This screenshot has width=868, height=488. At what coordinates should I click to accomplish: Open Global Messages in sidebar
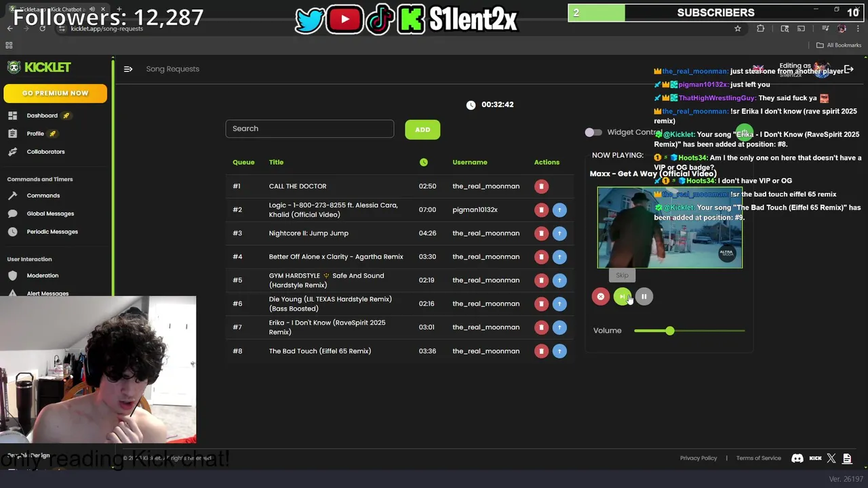coord(50,214)
